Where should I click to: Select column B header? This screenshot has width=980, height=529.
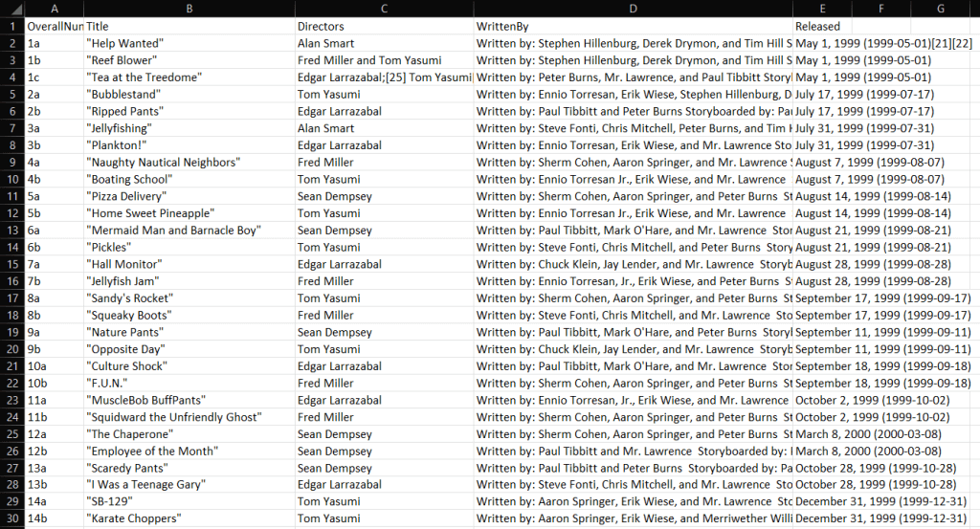189,9
